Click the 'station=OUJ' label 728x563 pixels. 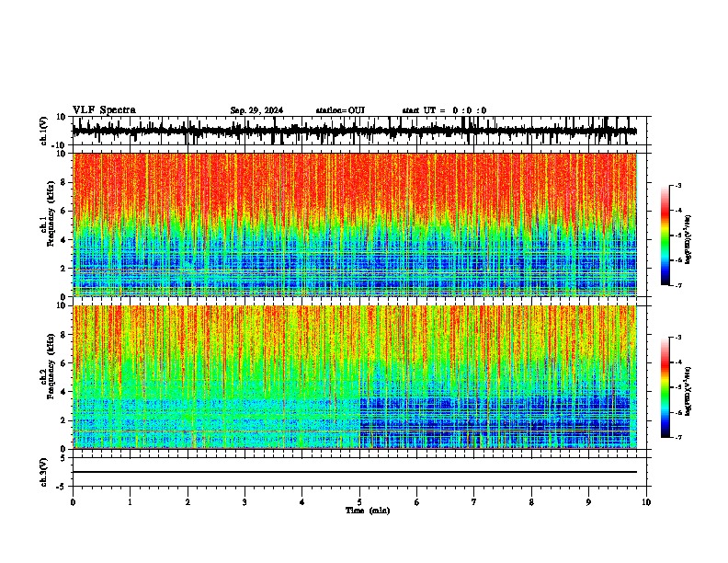(x=340, y=110)
